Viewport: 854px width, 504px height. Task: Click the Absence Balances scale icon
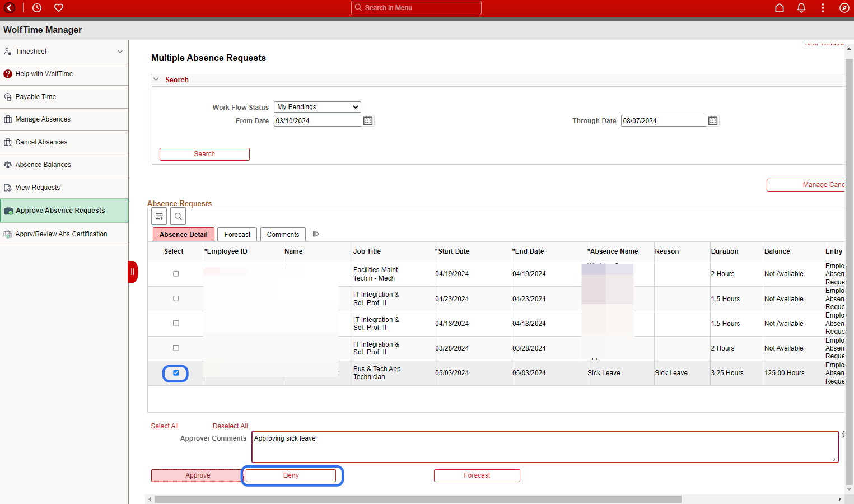[8, 165]
